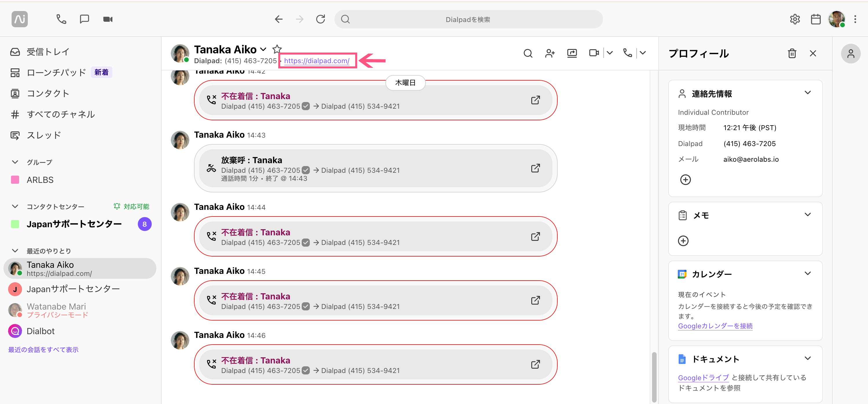Click the conversation vertical scrollbar
This screenshot has height=404, width=868.
point(654,377)
